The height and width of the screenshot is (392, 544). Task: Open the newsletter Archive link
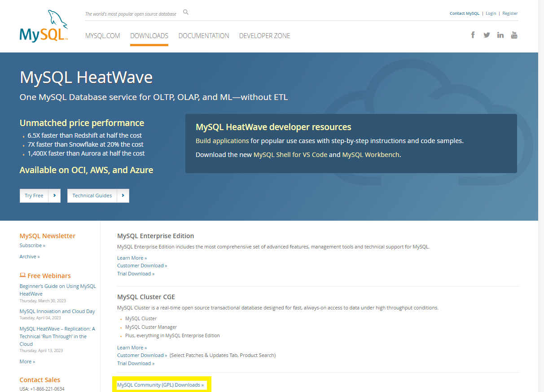(x=30, y=257)
